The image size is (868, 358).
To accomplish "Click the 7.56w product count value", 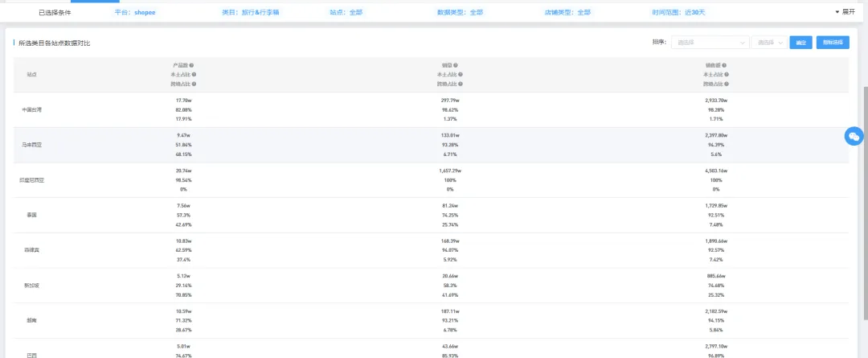I will pos(184,206).
